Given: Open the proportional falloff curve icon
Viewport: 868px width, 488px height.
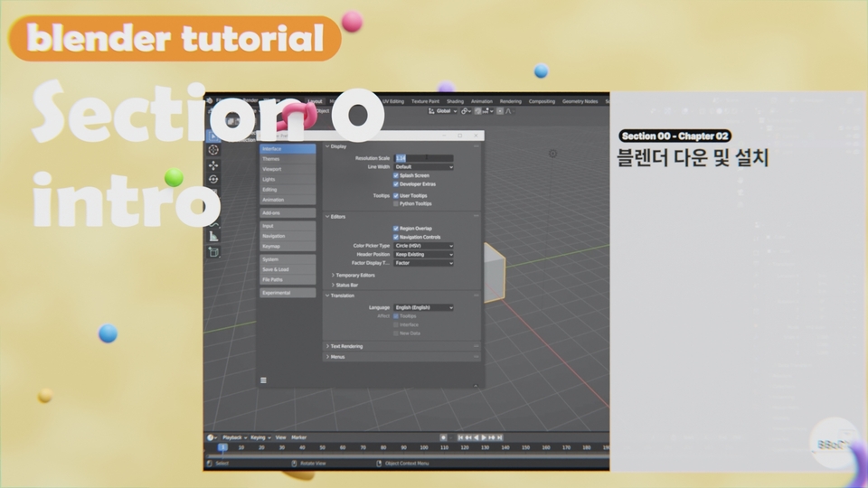Looking at the screenshot, I should [x=509, y=111].
